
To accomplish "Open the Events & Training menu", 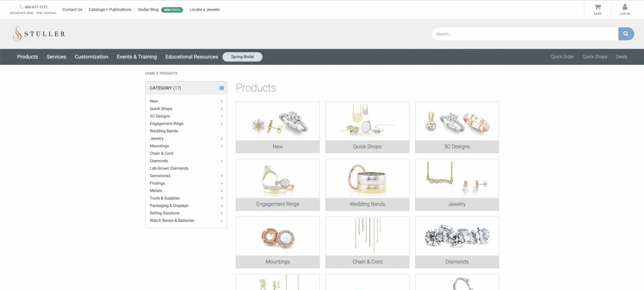I will click(x=137, y=57).
